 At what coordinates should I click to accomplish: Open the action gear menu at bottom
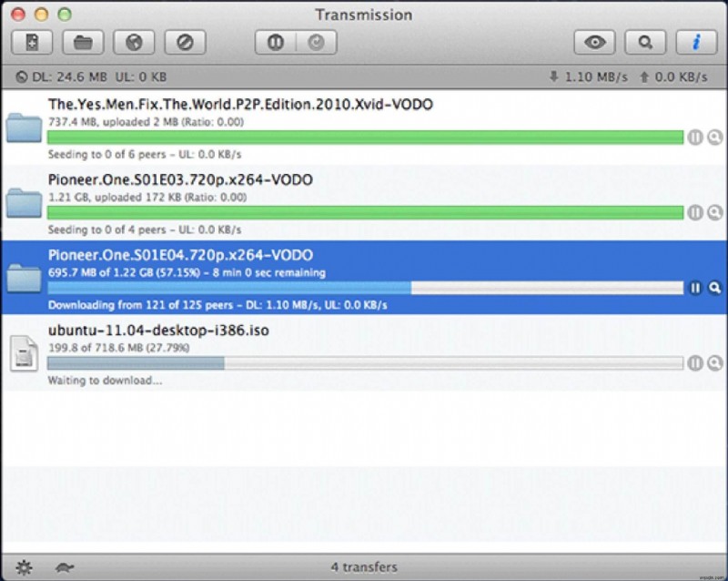point(24,567)
